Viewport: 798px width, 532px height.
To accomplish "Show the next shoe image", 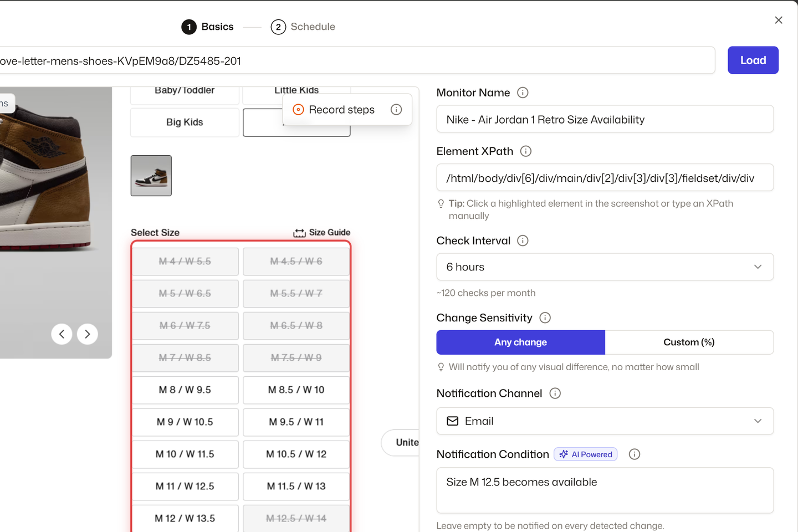I will (x=88, y=334).
